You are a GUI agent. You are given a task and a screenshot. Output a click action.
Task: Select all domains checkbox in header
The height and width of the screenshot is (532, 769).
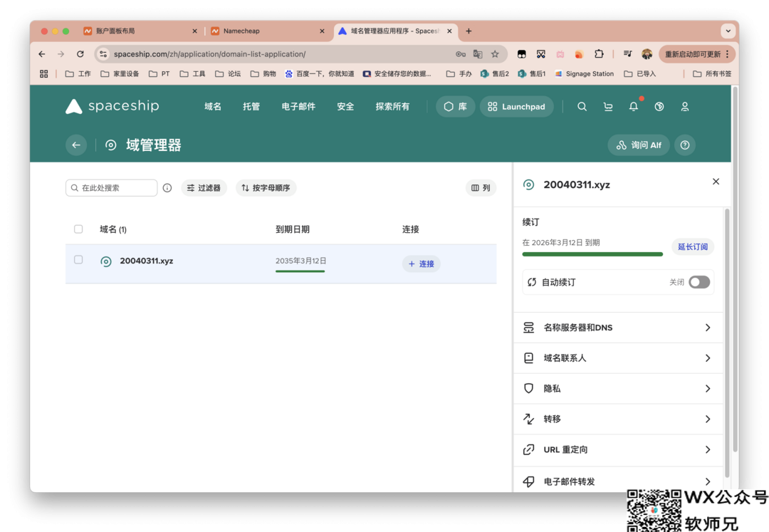78,229
